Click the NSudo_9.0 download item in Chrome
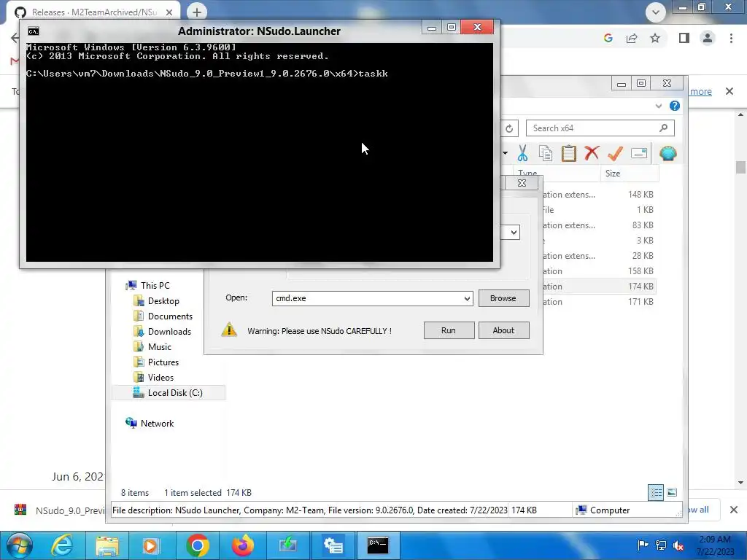 click(60, 510)
